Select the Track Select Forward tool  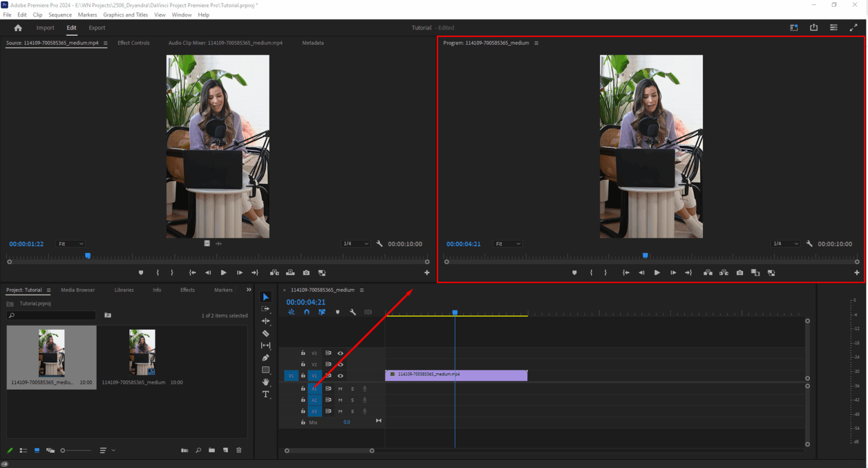266,309
